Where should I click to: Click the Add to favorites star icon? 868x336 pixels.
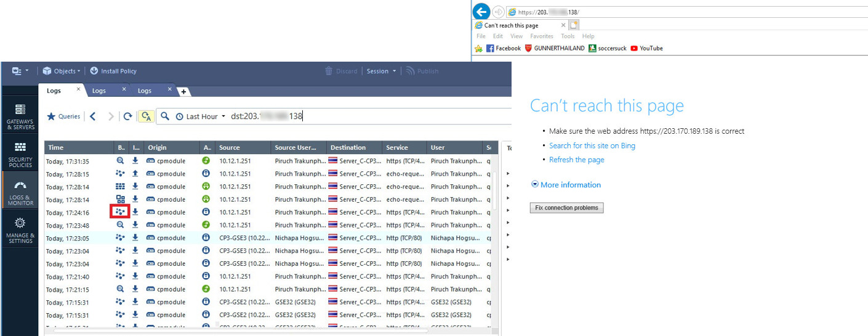pos(479,48)
